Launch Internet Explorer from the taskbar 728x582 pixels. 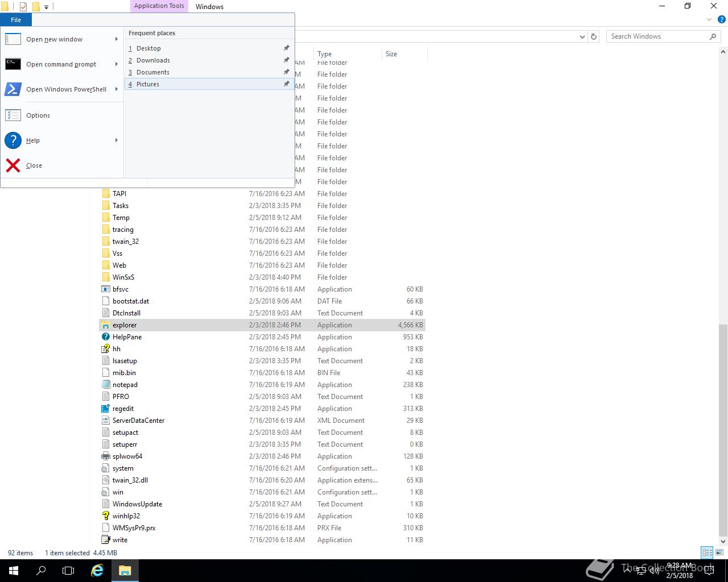[98, 571]
